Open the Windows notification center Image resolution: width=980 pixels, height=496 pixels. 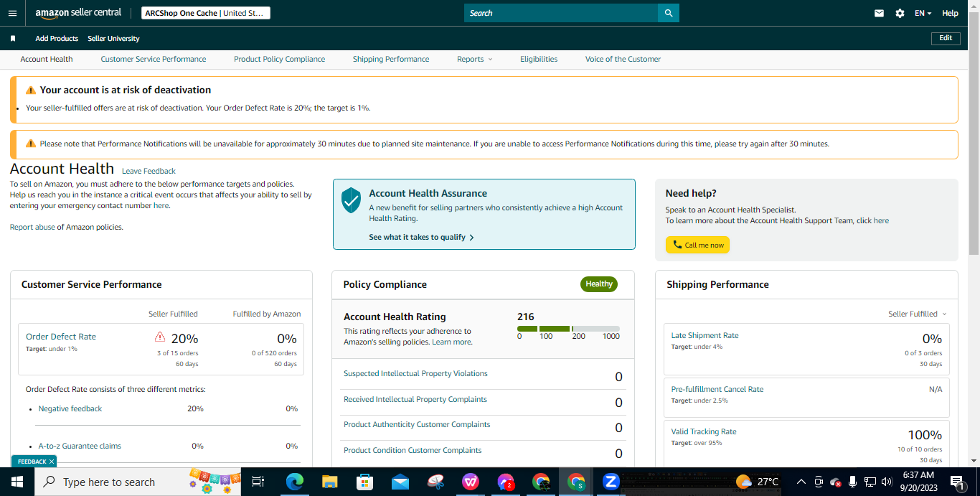pyautogui.click(x=956, y=482)
